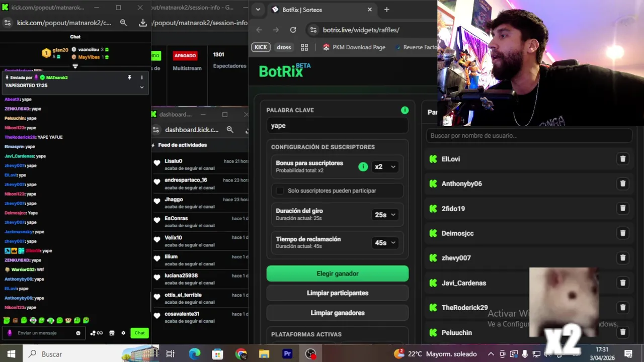Click Elegir ganador button

[338, 274]
